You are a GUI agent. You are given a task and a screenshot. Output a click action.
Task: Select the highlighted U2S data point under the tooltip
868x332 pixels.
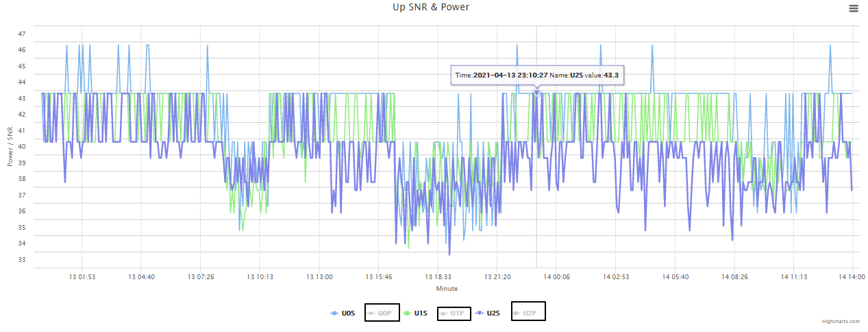click(x=537, y=93)
